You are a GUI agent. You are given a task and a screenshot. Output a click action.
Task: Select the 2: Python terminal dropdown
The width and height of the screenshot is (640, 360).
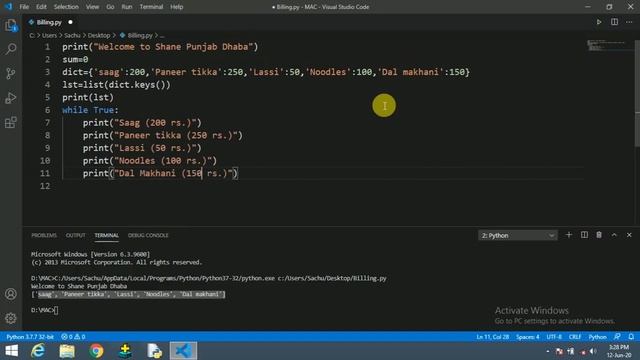tap(518, 236)
